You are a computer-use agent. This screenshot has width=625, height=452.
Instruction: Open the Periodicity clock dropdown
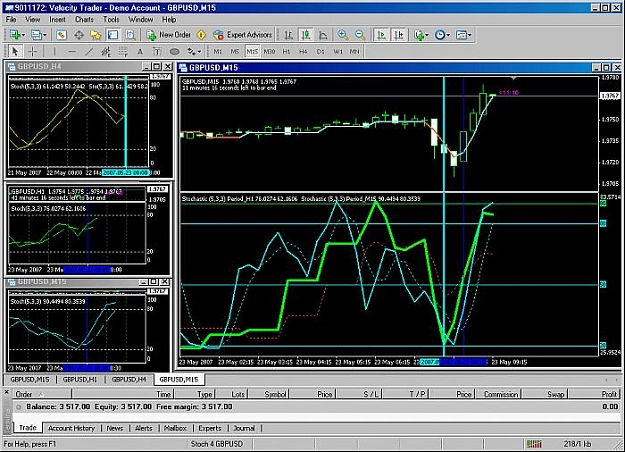(442, 35)
